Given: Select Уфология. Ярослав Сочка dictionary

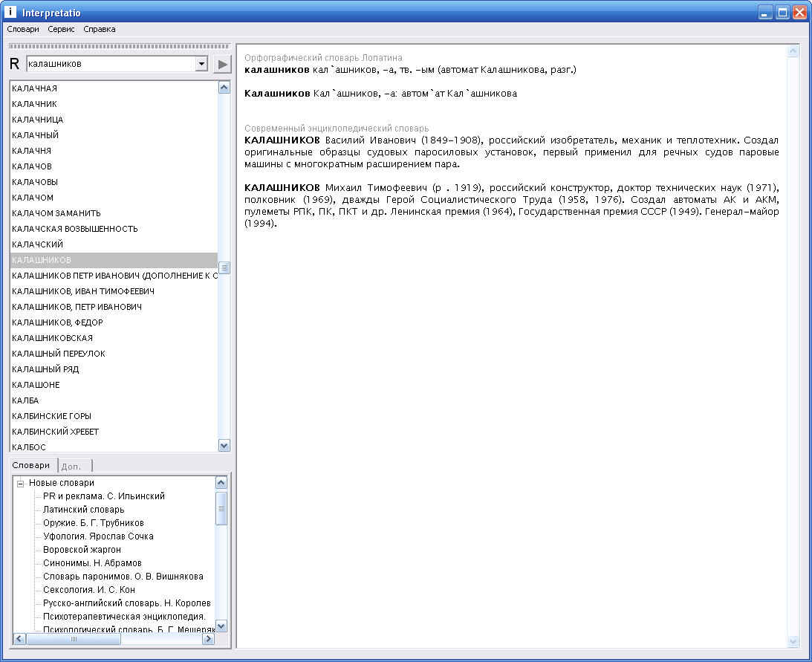Looking at the screenshot, I should tap(98, 536).
